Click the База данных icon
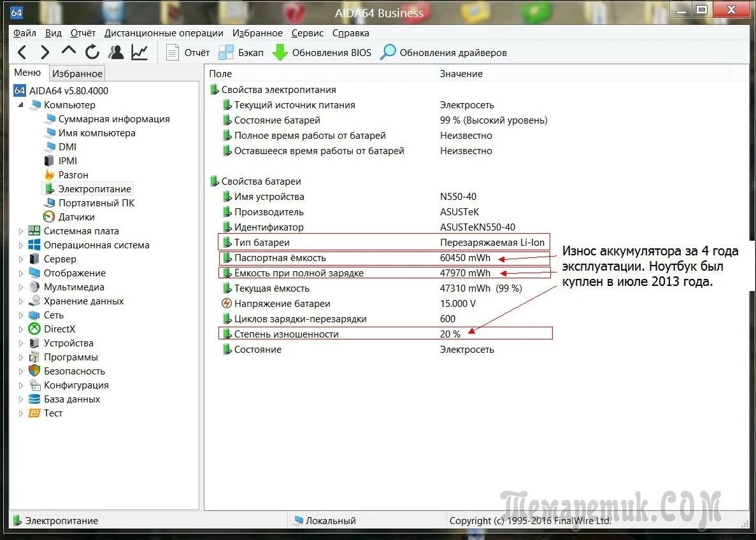Screen dimensions: 756x540 [34, 399]
